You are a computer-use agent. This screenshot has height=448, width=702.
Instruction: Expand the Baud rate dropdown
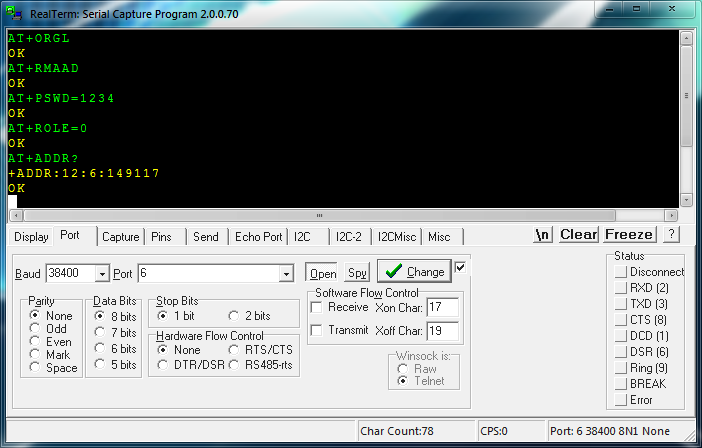[101, 273]
